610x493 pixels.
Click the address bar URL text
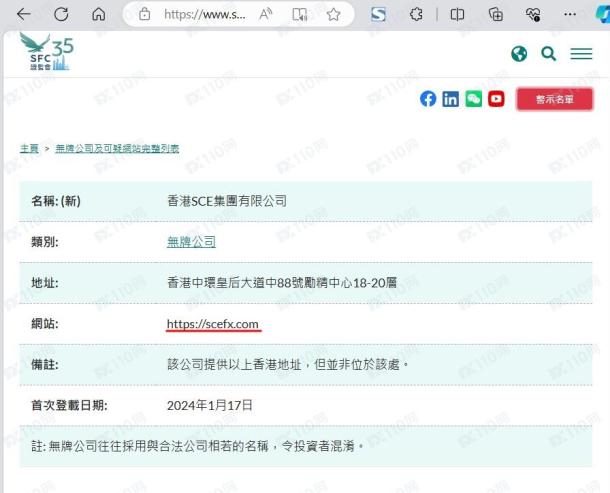pyautogui.click(x=205, y=15)
